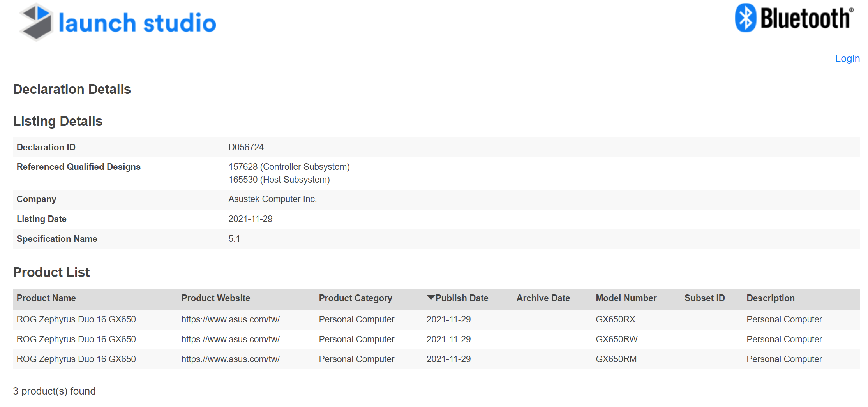This screenshot has width=868, height=407.
Task: Open the ASUS website link for GX650RW
Action: (230, 339)
